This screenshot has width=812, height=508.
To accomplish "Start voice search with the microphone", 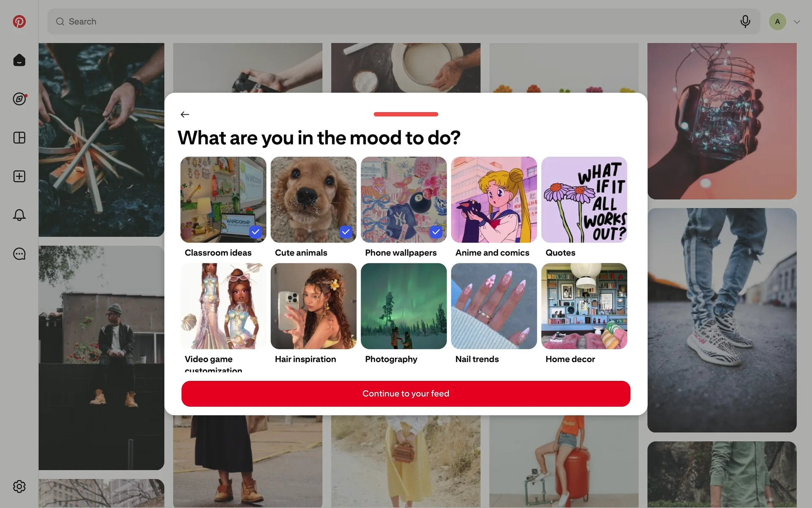I will pos(745,22).
